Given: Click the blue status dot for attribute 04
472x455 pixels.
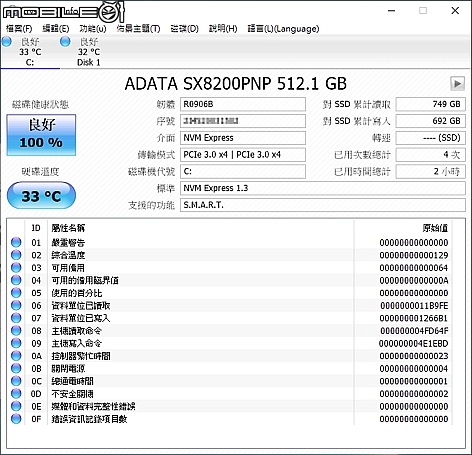Looking at the screenshot, I should point(16,280).
